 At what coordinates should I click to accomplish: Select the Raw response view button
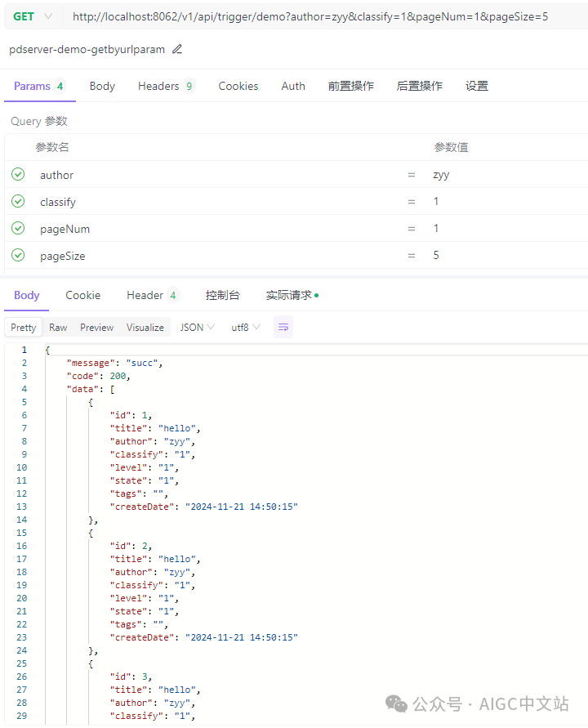(x=58, y=328)
